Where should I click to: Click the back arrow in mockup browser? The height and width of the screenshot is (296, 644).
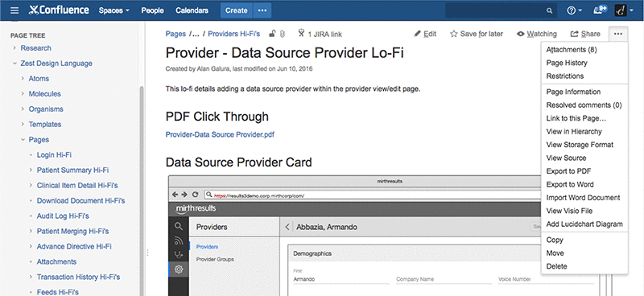(175, 195)
